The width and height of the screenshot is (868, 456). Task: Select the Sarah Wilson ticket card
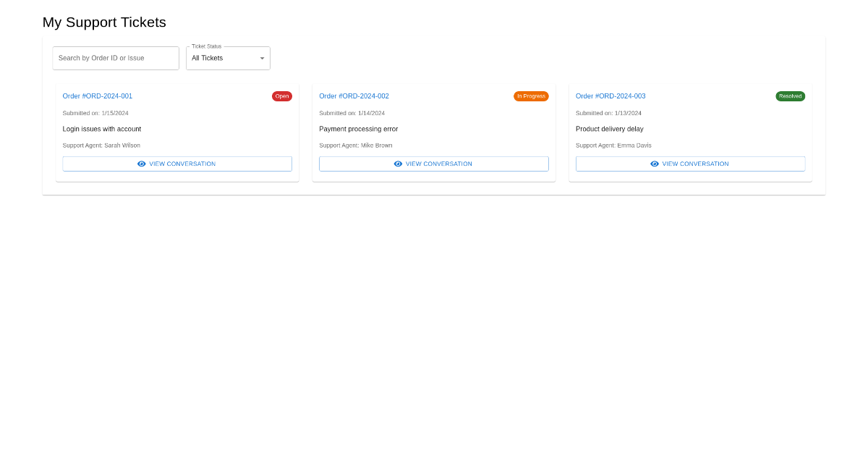pos(177,131)
